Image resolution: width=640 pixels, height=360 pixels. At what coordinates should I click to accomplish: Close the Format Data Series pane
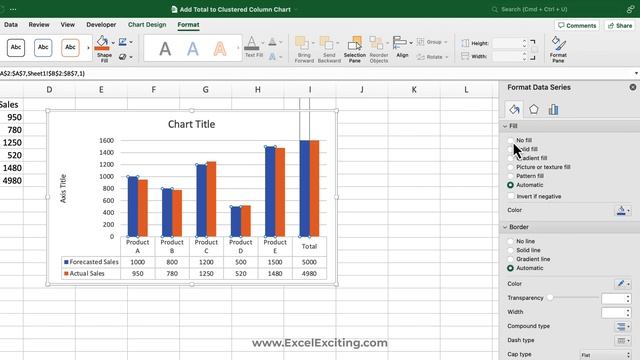[x=633, y=87]
